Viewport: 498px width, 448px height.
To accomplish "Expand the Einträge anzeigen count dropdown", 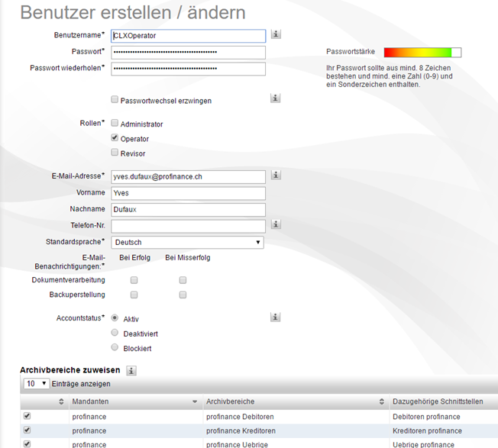I will pos(36,383).
